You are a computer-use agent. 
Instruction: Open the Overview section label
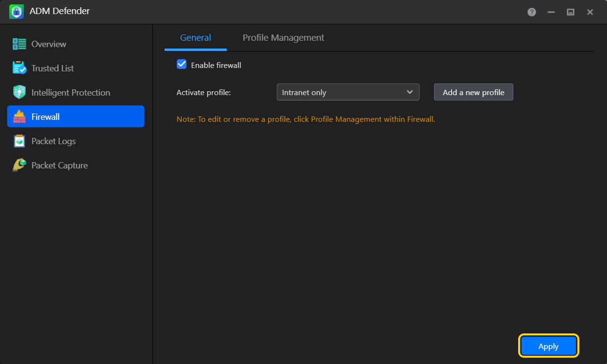click(49, 44)
